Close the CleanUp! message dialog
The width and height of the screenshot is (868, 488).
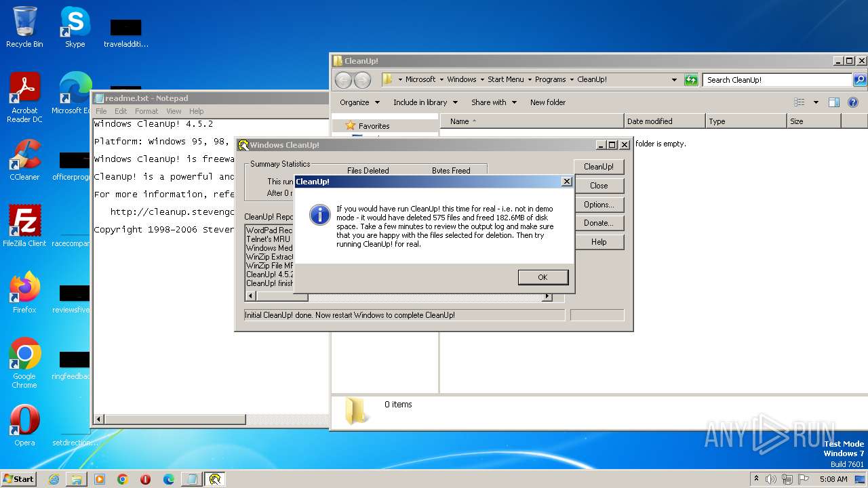click(567, 182)
